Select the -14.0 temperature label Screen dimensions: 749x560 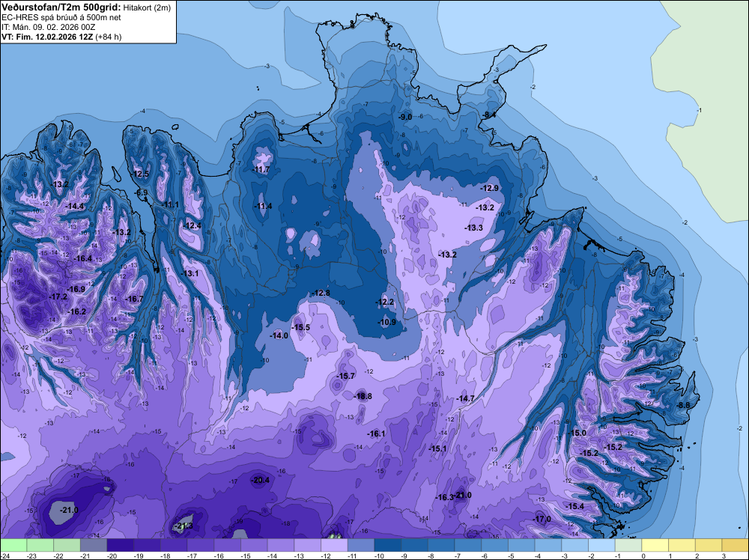(x=279, y=335)
